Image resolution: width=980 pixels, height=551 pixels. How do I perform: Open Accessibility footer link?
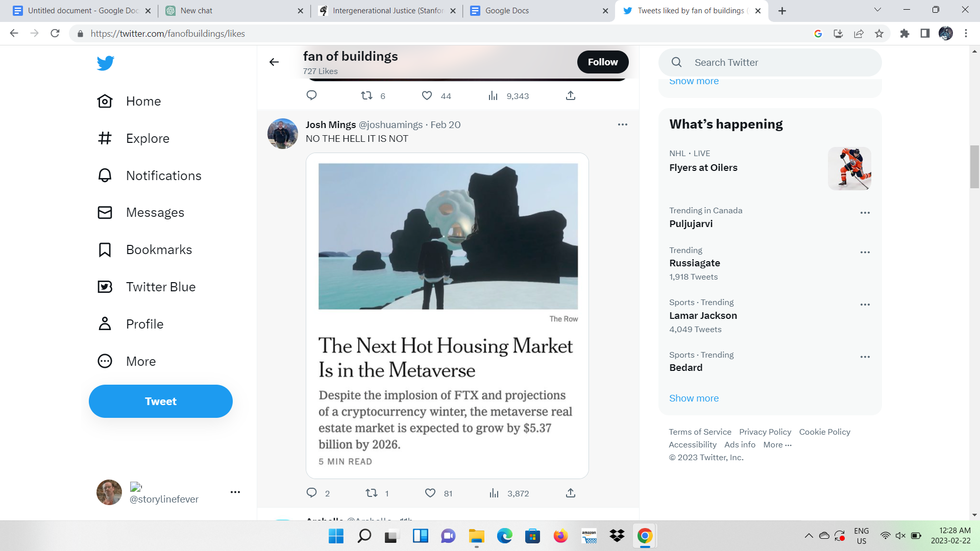tap(693, 445)
